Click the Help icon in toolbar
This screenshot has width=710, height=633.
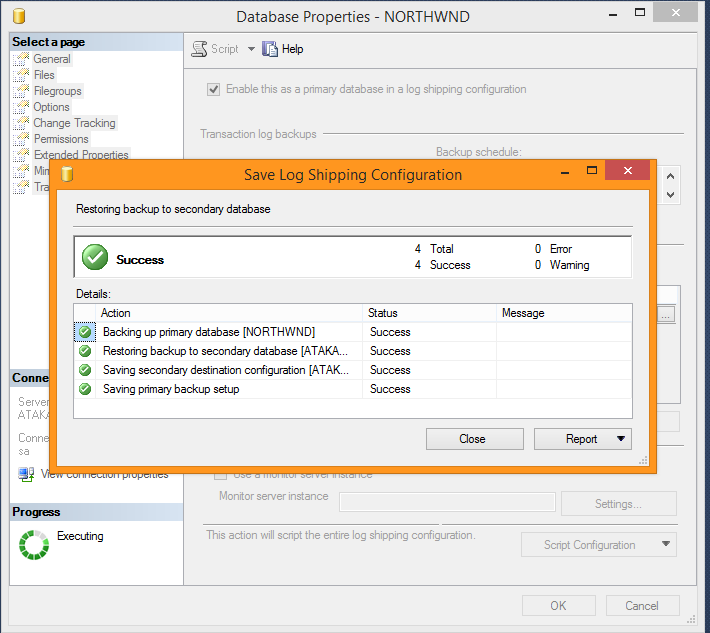269,49
